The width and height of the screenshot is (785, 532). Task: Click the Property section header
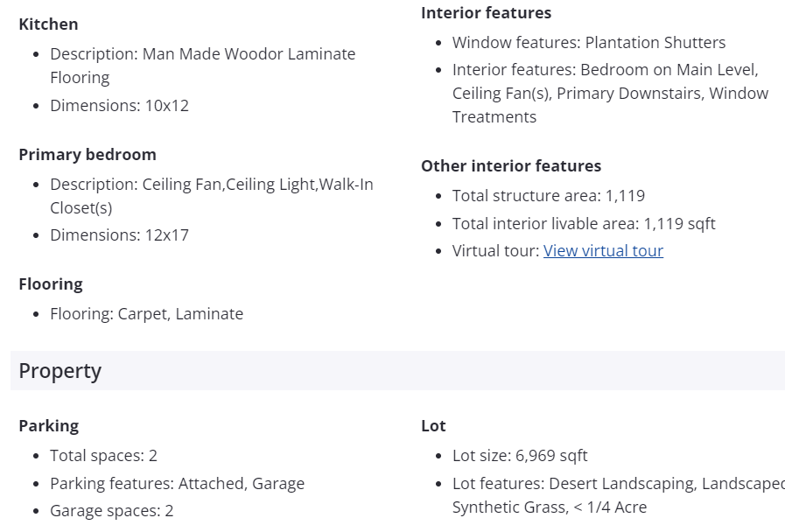60,371
